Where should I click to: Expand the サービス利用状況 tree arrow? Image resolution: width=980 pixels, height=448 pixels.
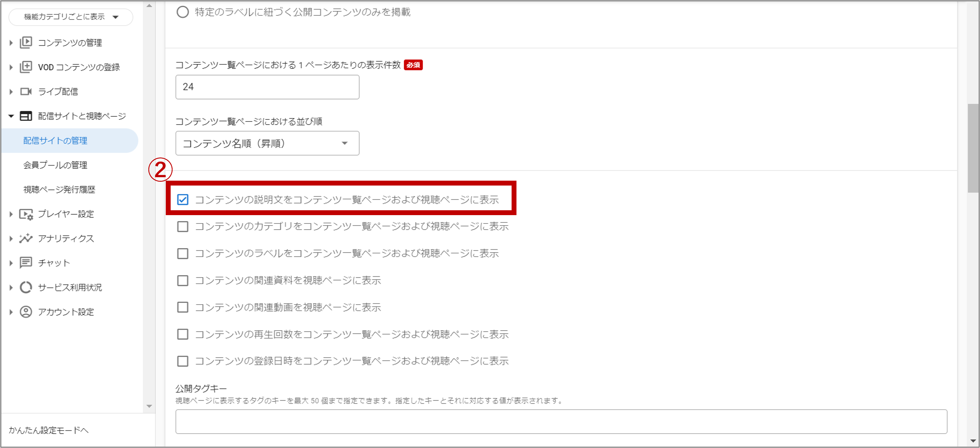(11, 288)
